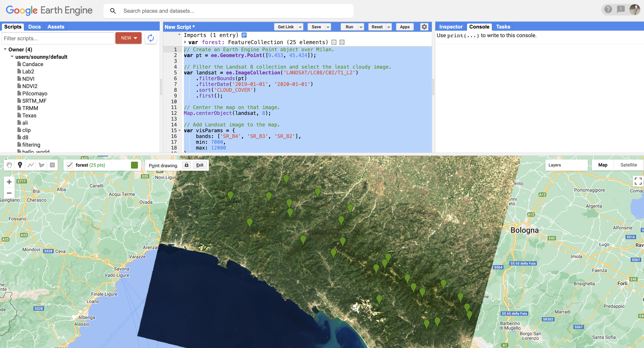Select the draw polygon shape tool
The height and width of the screenshot is (348, 644).
coord(42,165)
